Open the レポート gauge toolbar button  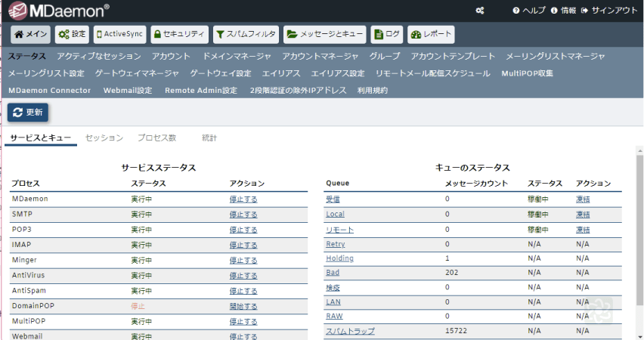[432, 34]
